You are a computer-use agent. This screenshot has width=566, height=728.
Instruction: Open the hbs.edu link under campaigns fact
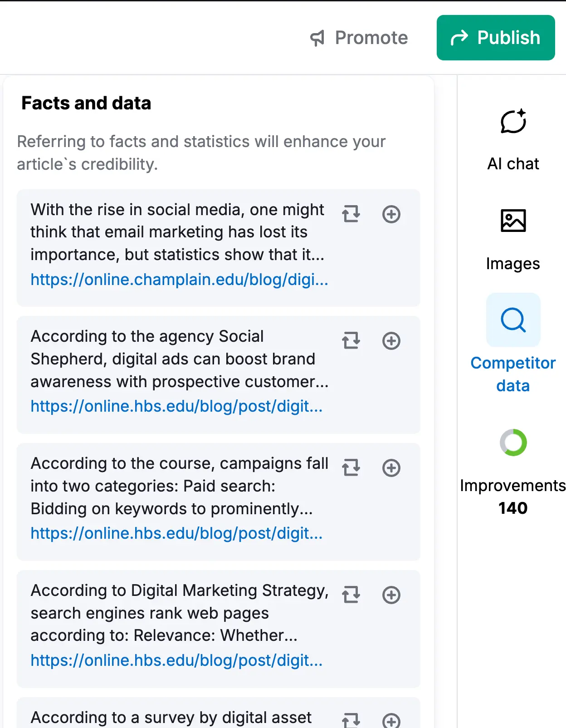(x=176, y=533)
